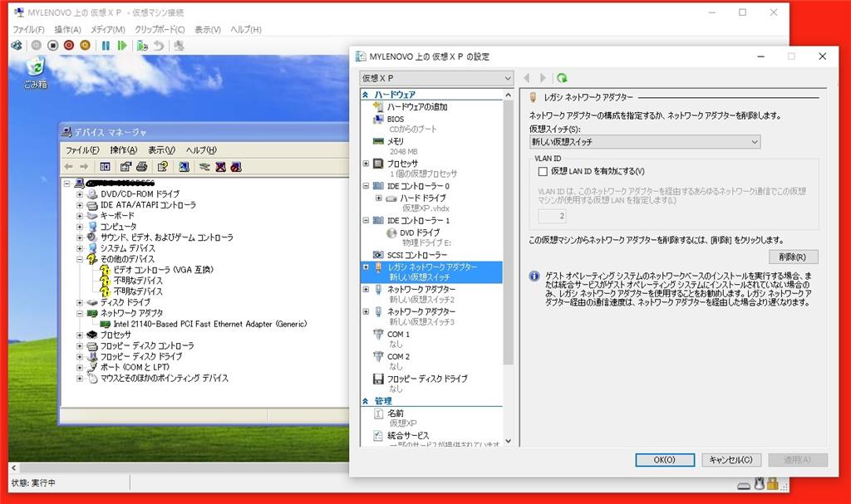Open the 操作(A) menu of VM connection window
Screen dimensions: 851x504
coord(68,29)
